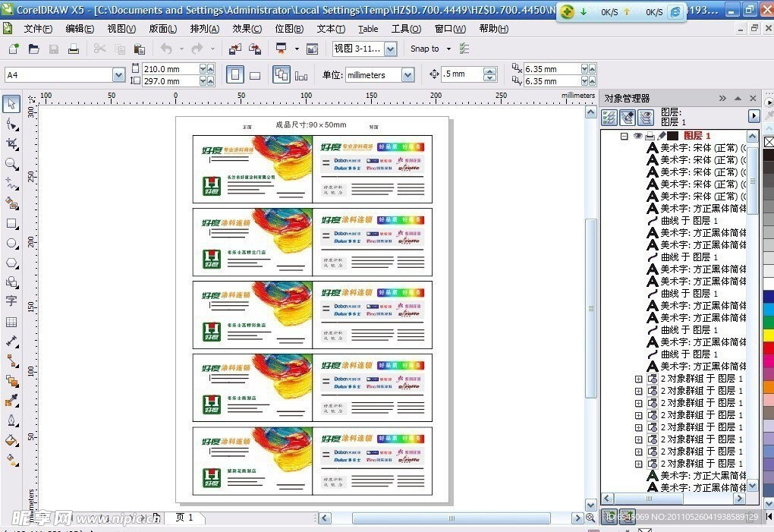
Task: Open Object Manager flyout arrow button
Action: click(754, 116)
